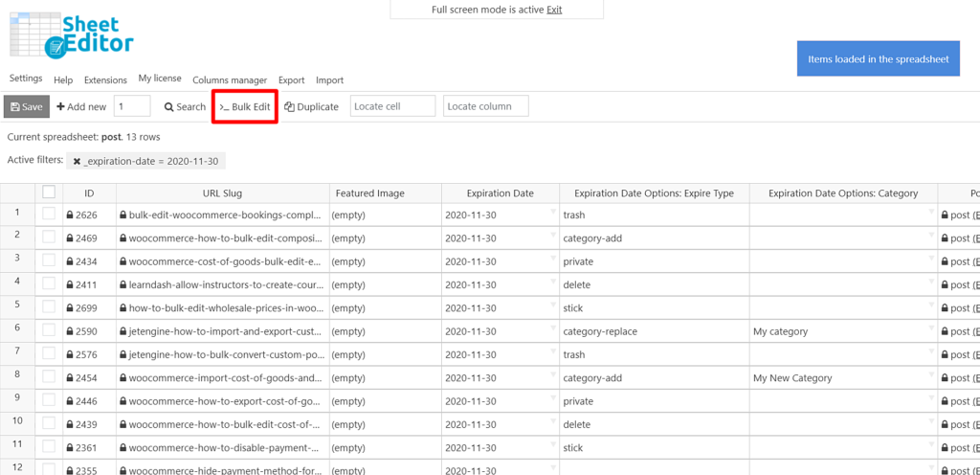The height and width of the screenshot is (475, 980).
Task: Open Category dropdown arrow in row 4
Action: point(932,282)
